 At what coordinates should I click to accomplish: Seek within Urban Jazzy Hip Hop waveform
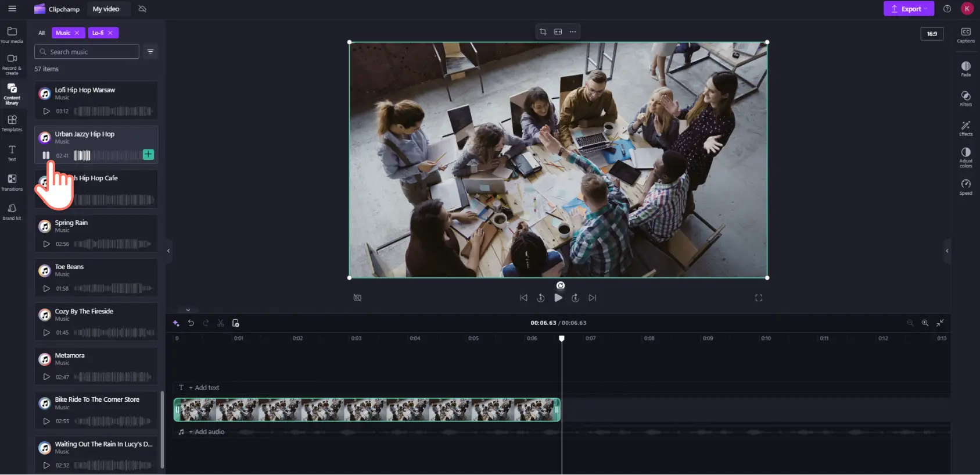click(x=107, y=155)
